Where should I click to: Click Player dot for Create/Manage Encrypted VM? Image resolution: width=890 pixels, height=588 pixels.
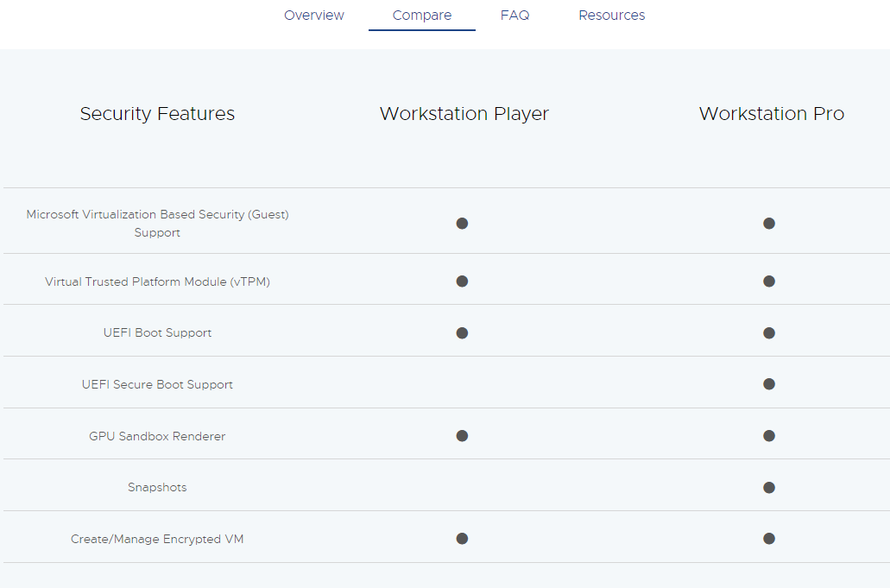coord(462,539)
